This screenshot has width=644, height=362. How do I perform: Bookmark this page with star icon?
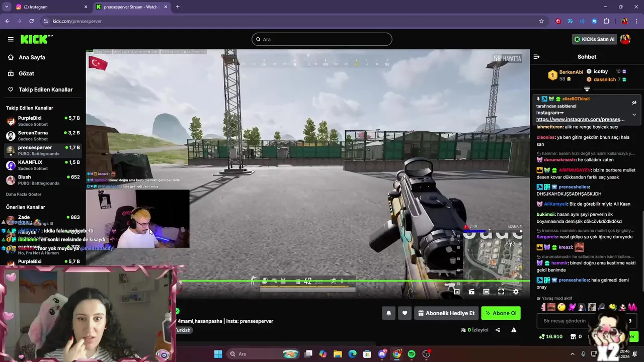coord(541,21)
